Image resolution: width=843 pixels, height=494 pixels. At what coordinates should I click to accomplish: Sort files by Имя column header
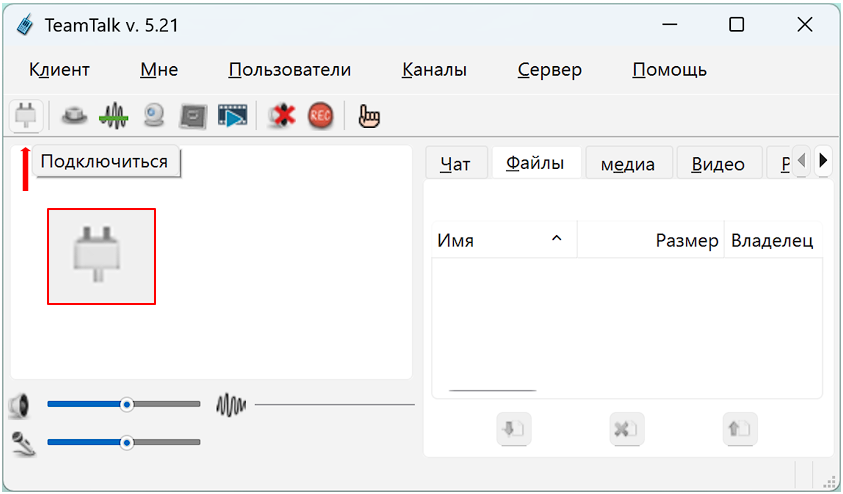point(504,240)
